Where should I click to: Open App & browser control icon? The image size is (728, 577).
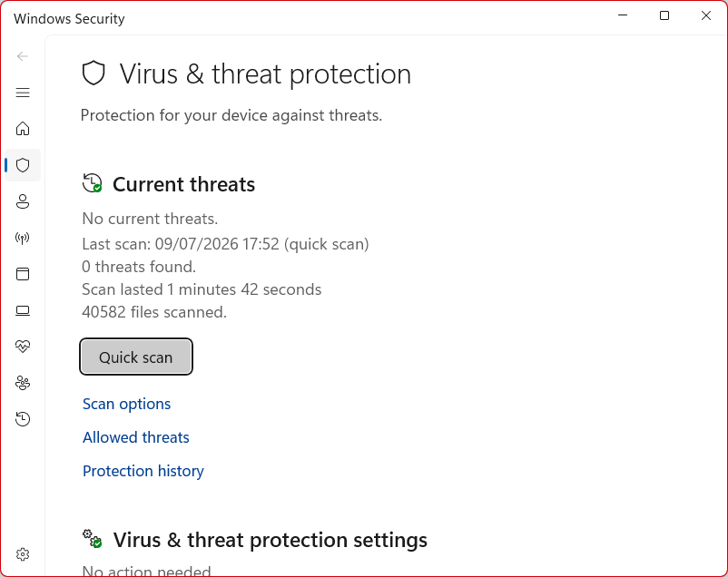pos(23,274)
